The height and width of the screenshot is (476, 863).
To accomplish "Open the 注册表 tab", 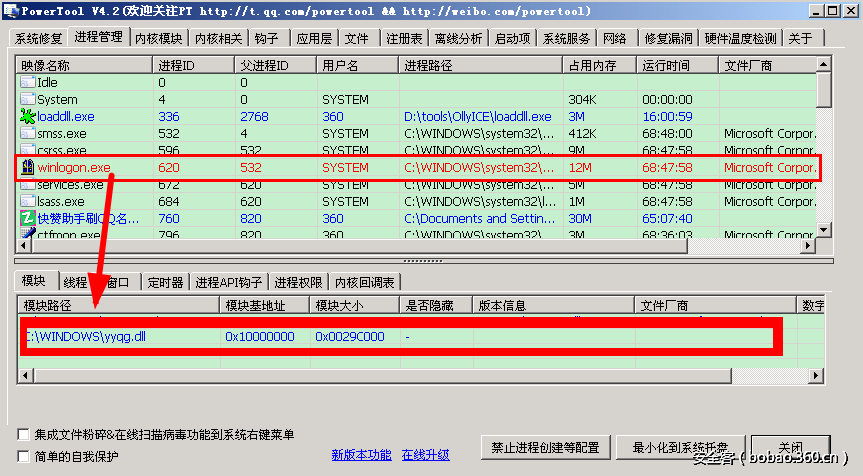I will pos(404,38).
